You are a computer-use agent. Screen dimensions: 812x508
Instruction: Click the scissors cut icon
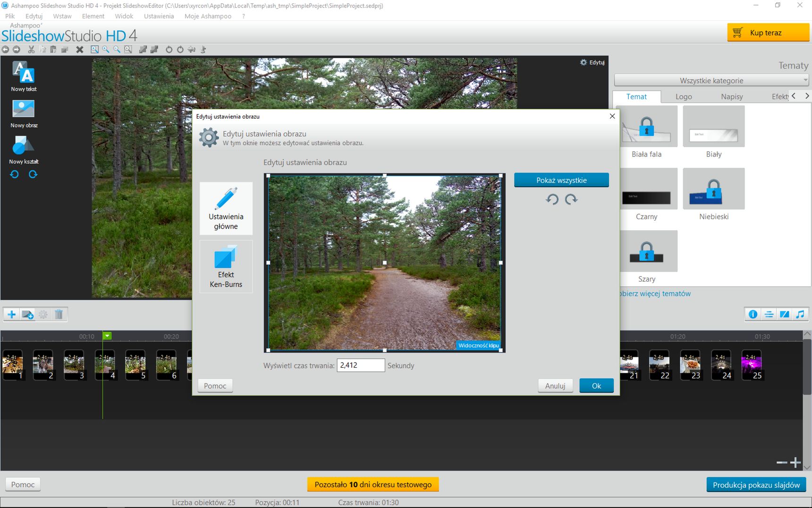[31, 49]
